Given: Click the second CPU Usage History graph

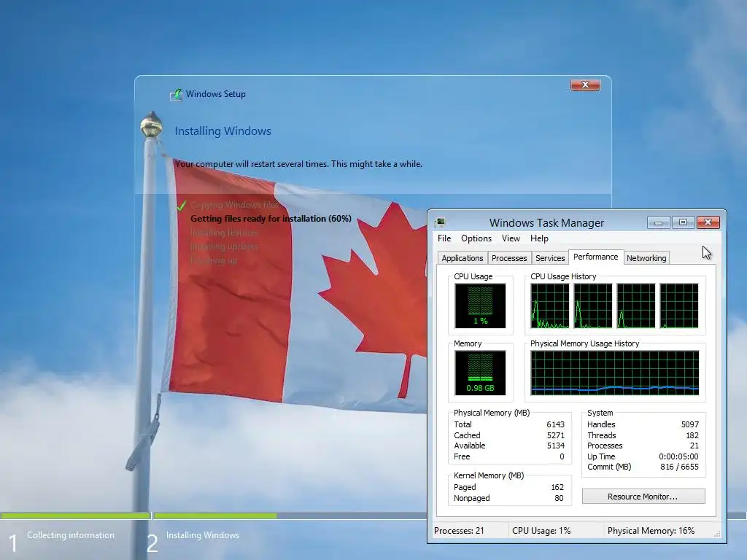Looking at the screenshot, I should (592, 306).
